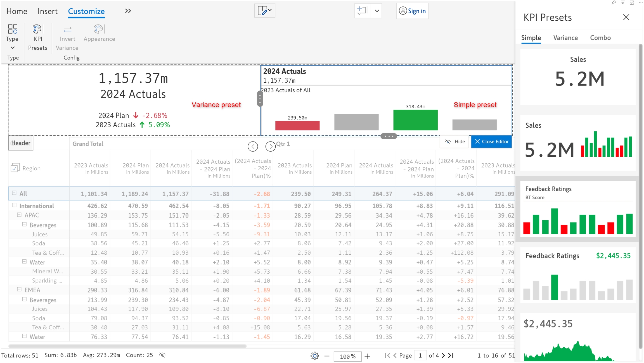
Task: Expand the ribbon overflow chevrons
Action: pos(128,11)
